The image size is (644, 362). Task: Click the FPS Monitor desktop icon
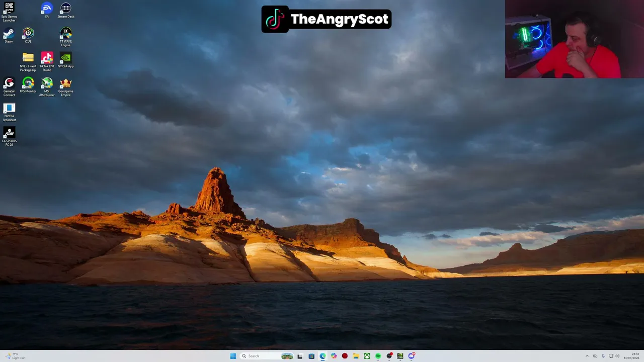[x=28, y=85]
